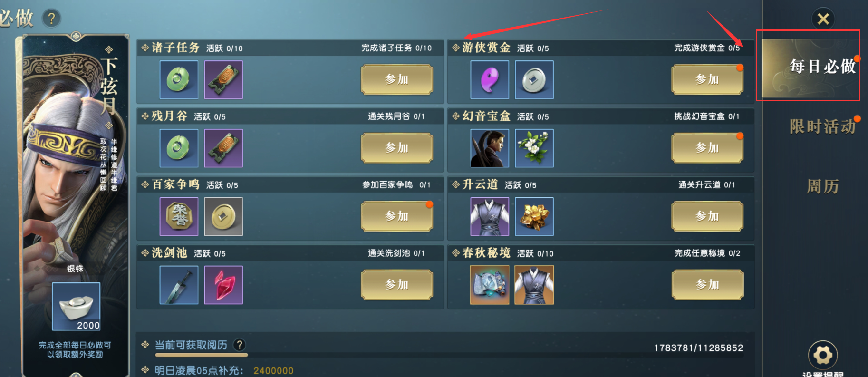Close the daily tasks panel
The height and width of the screenshot is (377, 868).
click(823, 19)
